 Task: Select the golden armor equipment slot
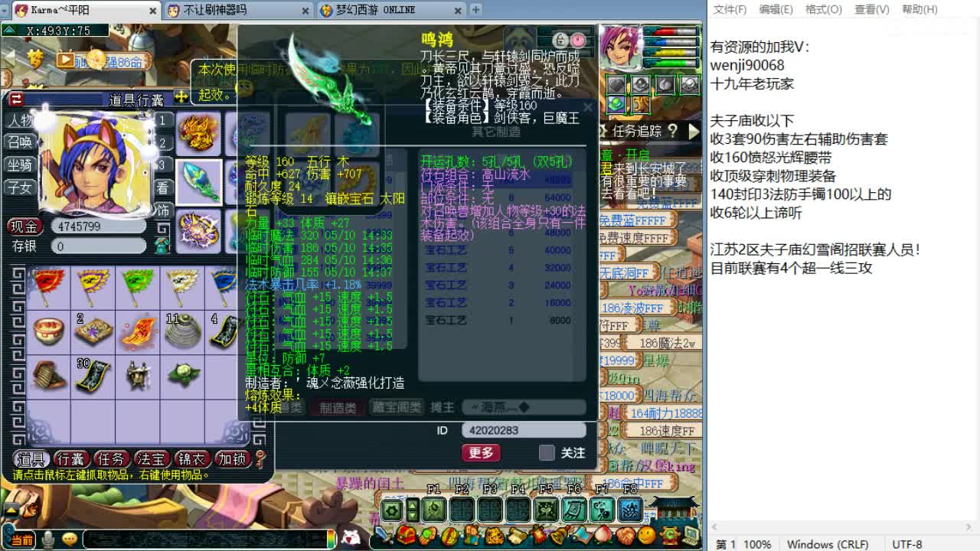tap(199, 133)
